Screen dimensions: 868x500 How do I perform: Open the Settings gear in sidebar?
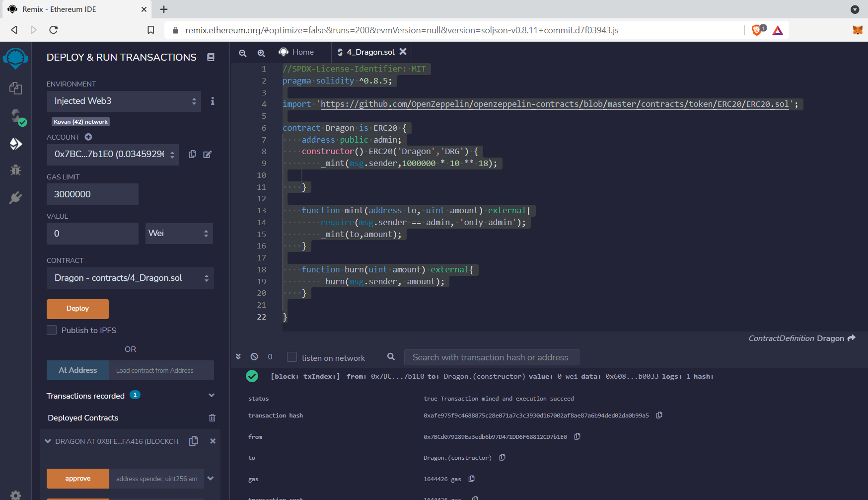15,495
